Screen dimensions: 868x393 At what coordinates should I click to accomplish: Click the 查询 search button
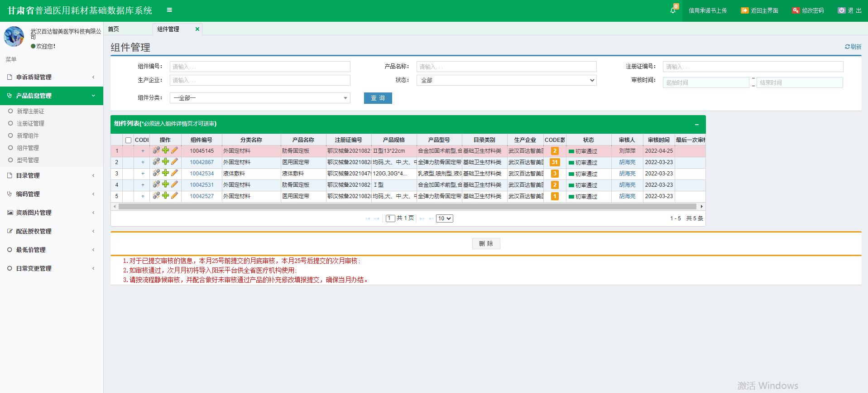click(x=378, y=98)
